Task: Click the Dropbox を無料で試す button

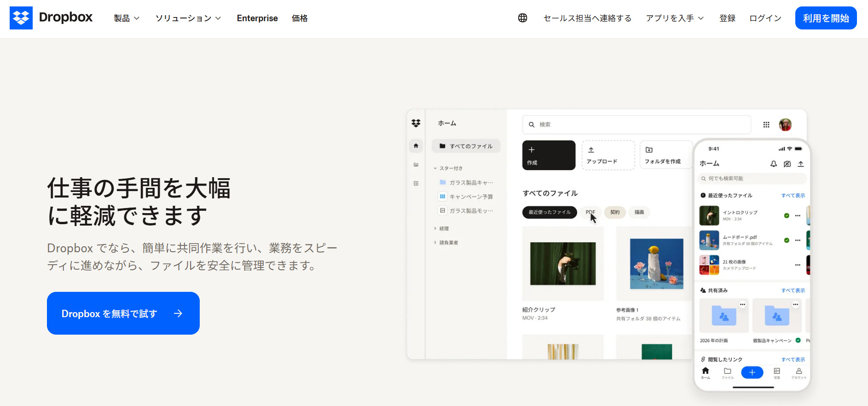Action: tap(123, 313)
